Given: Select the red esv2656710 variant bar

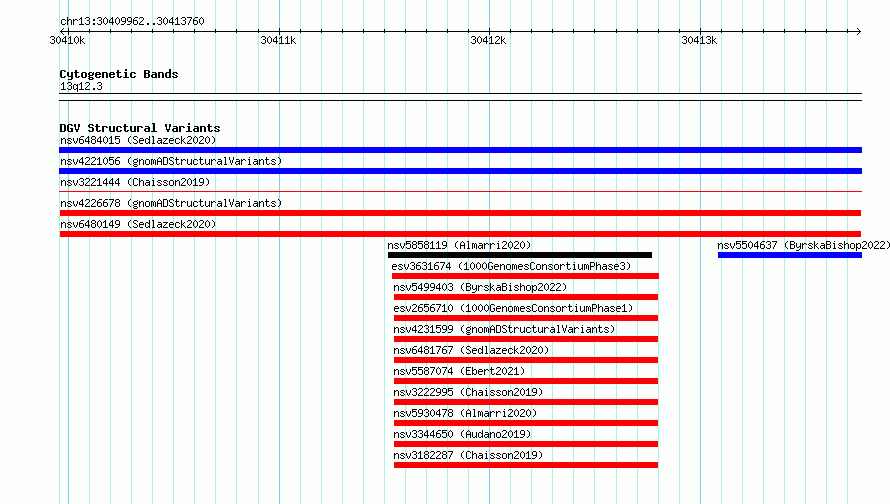Looking at the screenshot, I should (x=526, y=318).
